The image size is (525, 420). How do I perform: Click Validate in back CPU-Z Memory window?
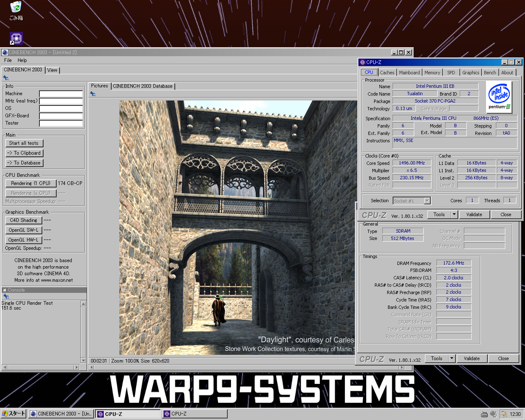(x=472, y=358)
